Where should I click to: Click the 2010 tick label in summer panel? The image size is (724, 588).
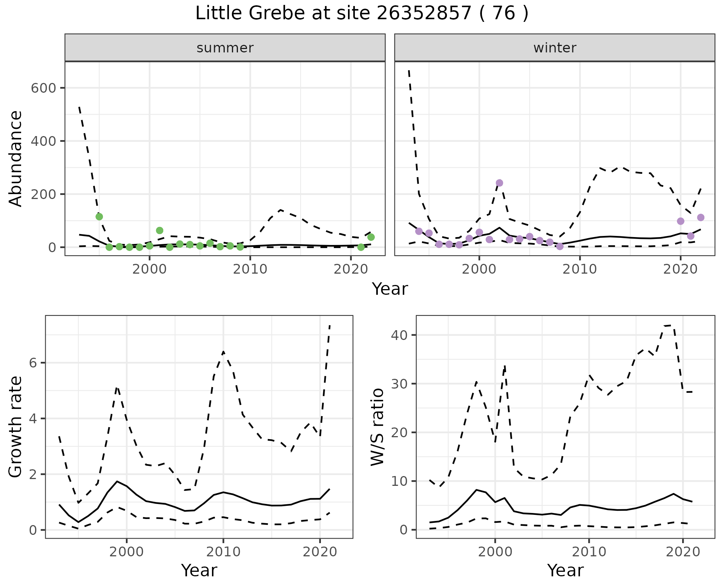250,269
